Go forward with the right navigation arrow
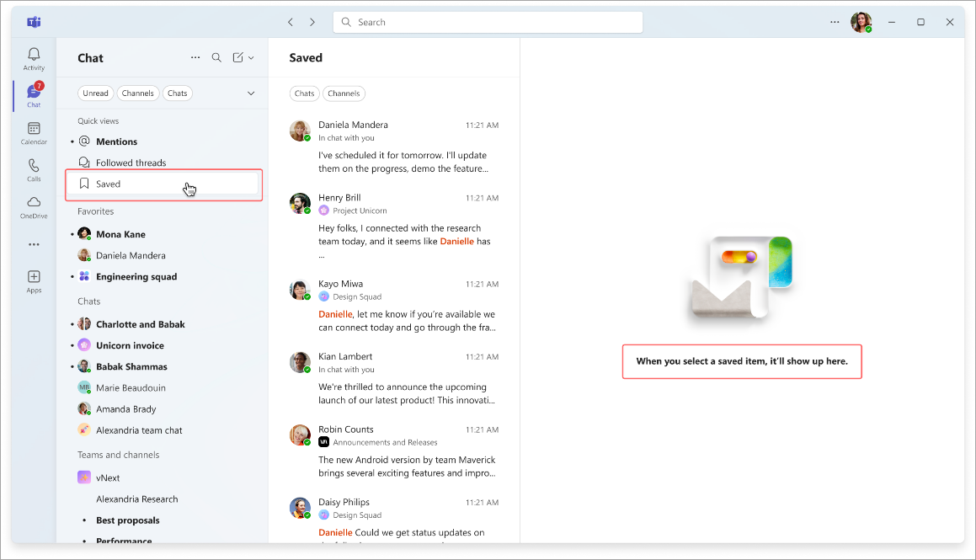This screenshot has height=560, width=976. [x=312, y=23]
